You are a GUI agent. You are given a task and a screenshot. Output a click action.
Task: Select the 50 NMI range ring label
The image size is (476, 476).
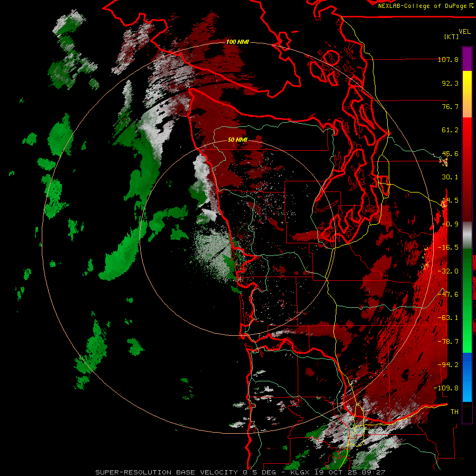coord(237,140)
